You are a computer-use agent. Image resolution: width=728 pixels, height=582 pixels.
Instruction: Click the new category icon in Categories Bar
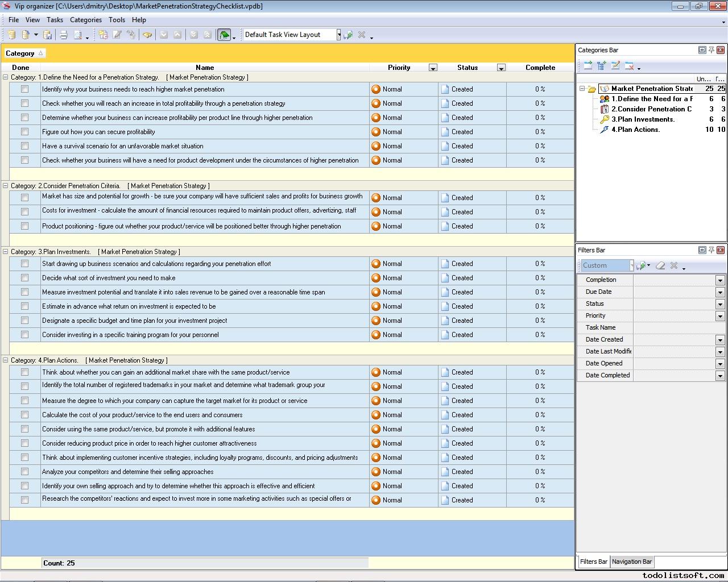588,66
